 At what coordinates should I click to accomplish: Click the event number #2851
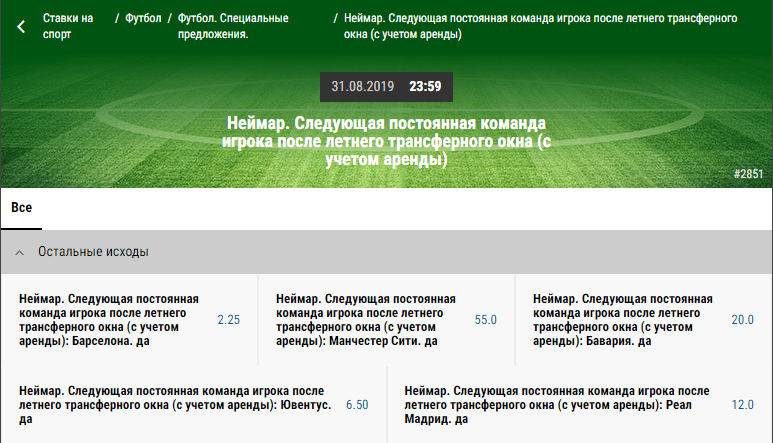[748, 174]
